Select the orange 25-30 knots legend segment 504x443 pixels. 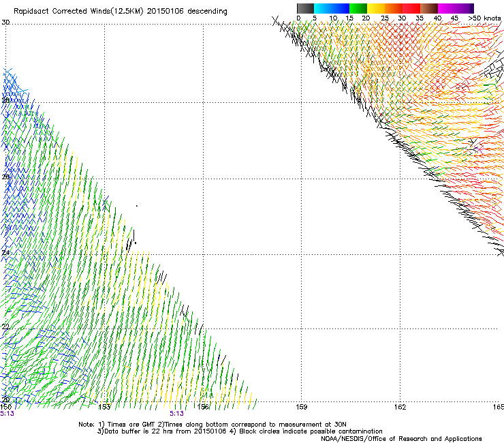(x=394, y=8)
